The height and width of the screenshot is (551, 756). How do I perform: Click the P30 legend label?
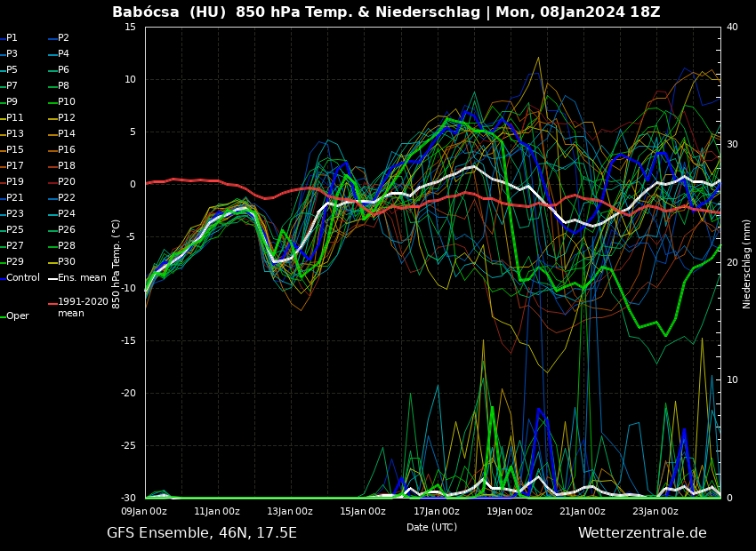66,262
